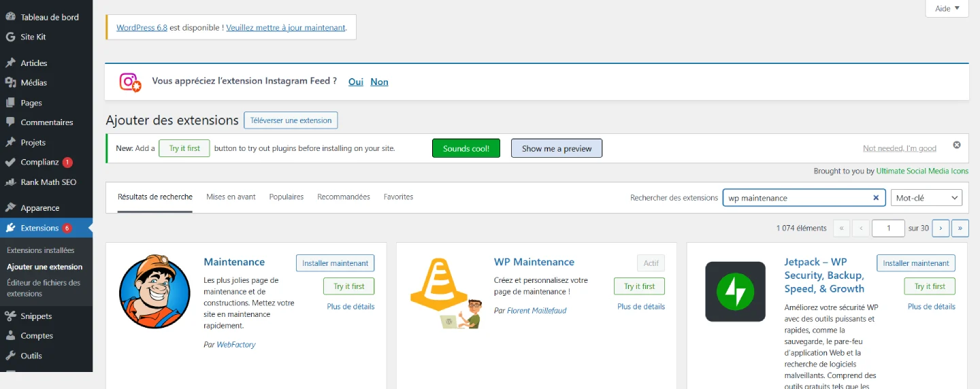Click the Jetpack plugin logo thumbnail

(x=736, y=292)
